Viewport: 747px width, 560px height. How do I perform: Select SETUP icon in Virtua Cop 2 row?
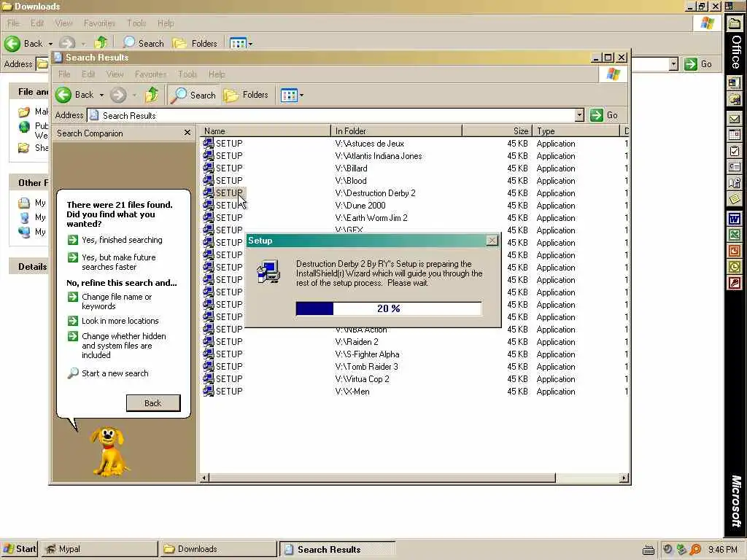(x=208, y=378)
